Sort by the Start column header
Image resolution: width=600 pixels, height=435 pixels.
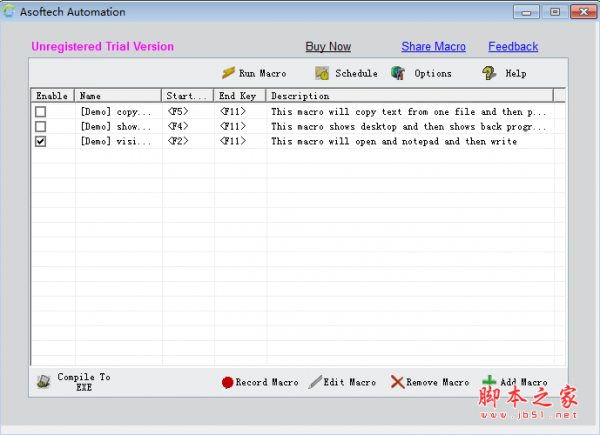(x=188, y=96)
